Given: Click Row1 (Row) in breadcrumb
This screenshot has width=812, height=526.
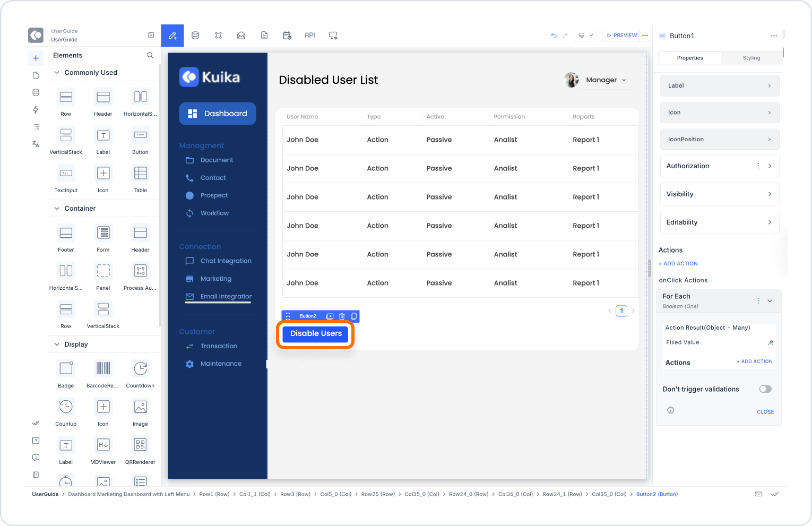Looking at the screenshot, I should pos(214,494).
